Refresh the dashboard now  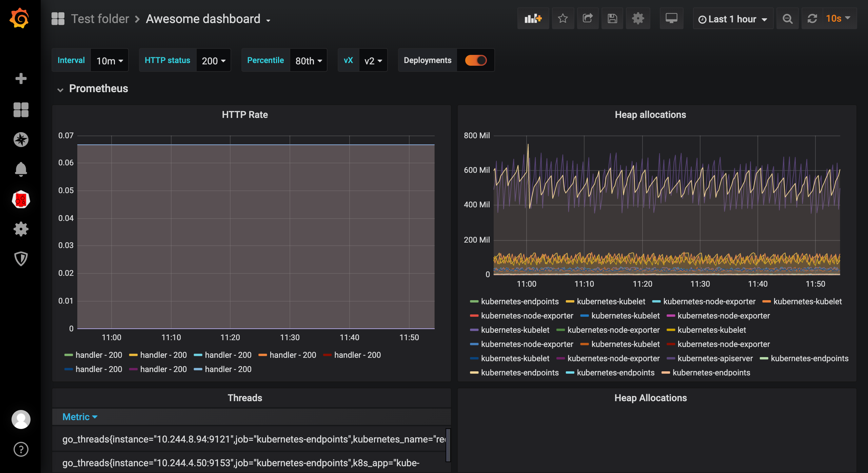[x=812, y=18]
